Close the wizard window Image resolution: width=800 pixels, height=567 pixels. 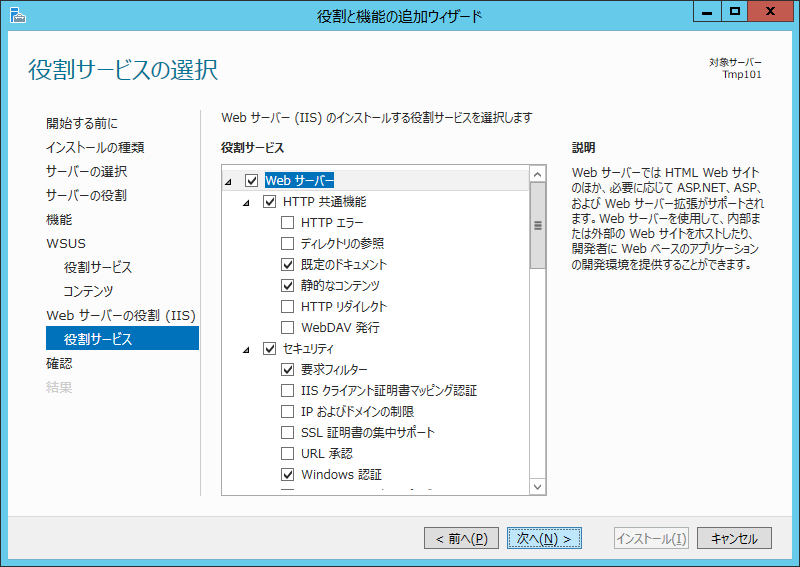770,12
